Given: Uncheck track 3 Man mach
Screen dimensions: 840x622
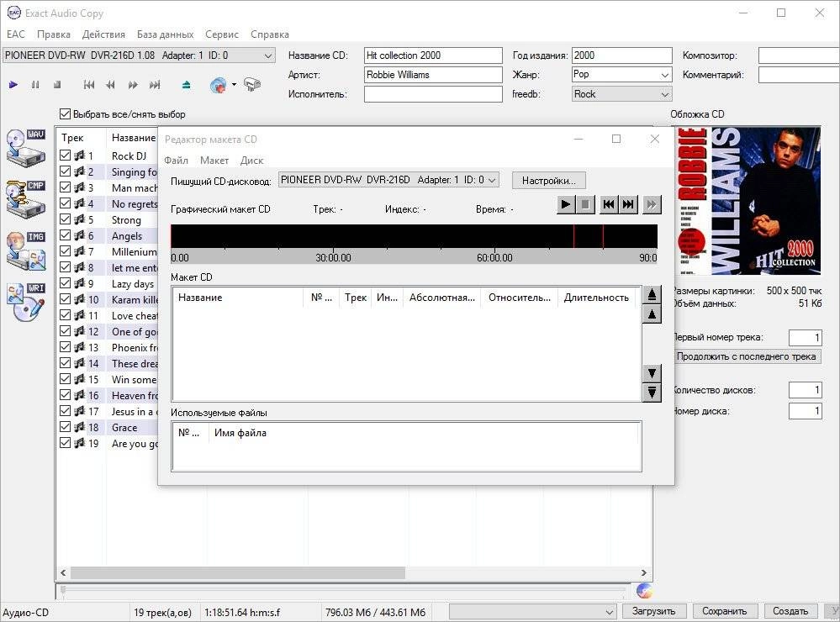Looking at the screenshot, I should [x=65, y=187].
